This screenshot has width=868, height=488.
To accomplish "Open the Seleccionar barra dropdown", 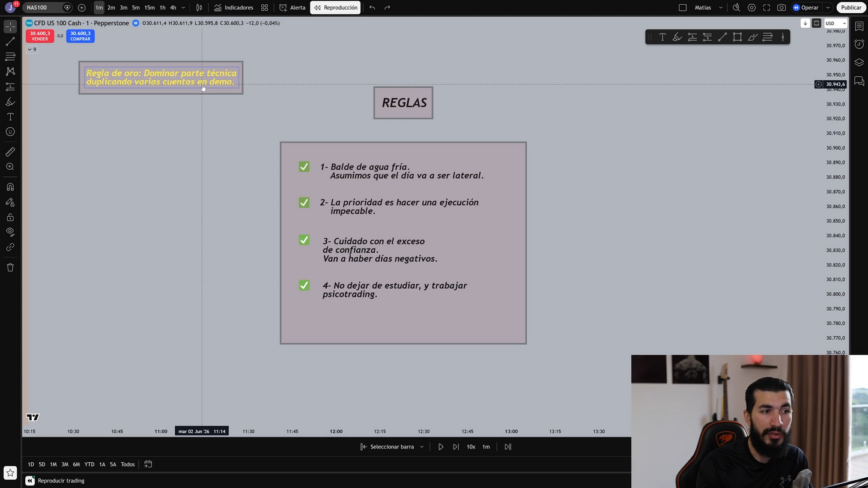I will pyautogui.click(x=392, y=447).
